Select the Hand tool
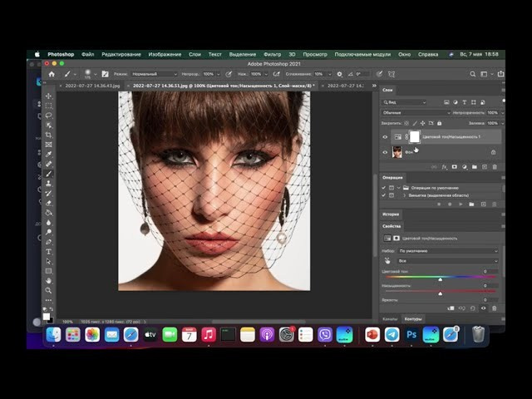This screenshot has width=532, height=399. click(x=49, y=280)
